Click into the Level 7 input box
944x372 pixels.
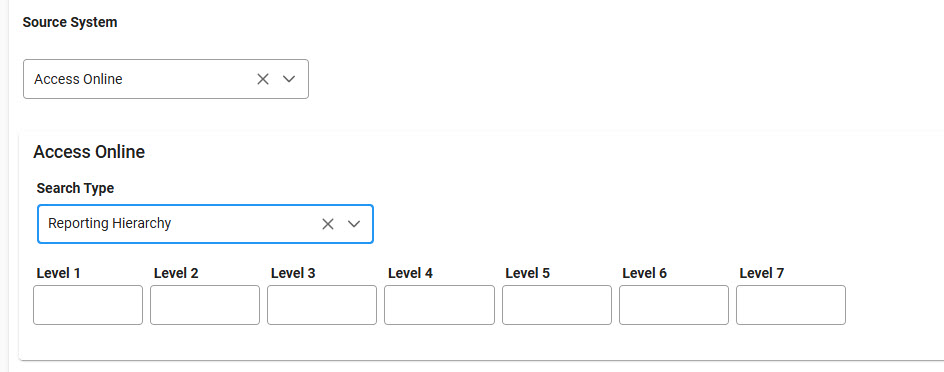click(x=791, y=305)
